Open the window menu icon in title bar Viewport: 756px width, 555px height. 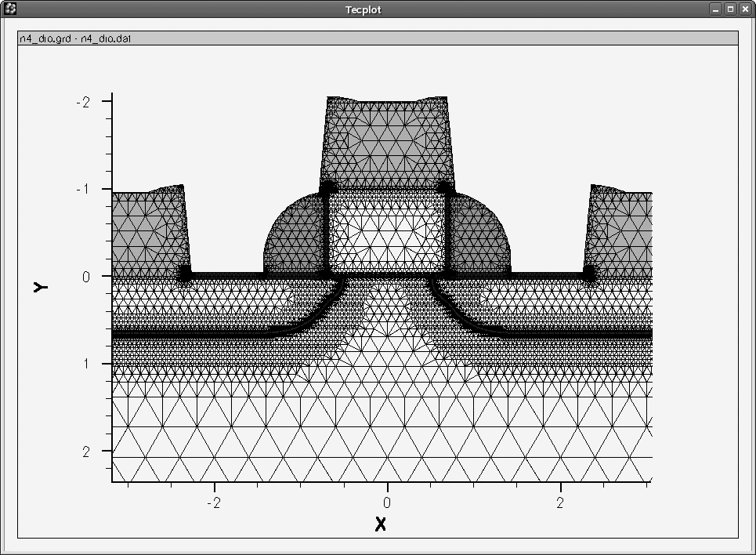[11, 9]
